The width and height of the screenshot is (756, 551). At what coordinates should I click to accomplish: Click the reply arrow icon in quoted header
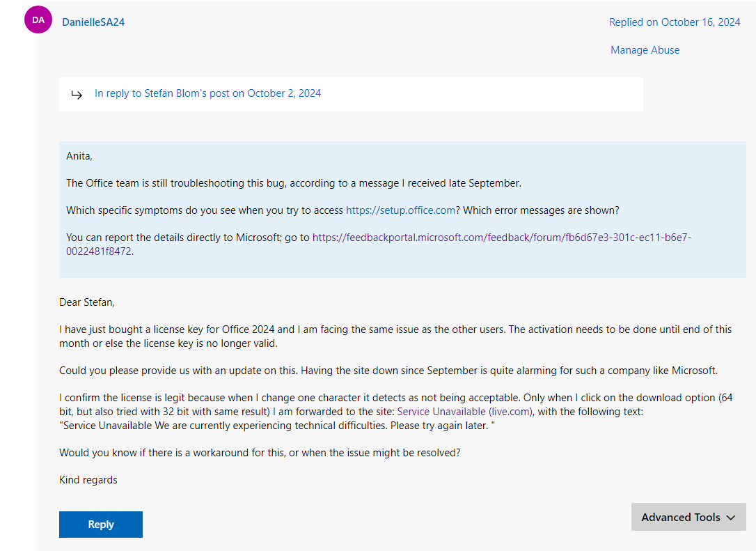[x=77, y=94]
